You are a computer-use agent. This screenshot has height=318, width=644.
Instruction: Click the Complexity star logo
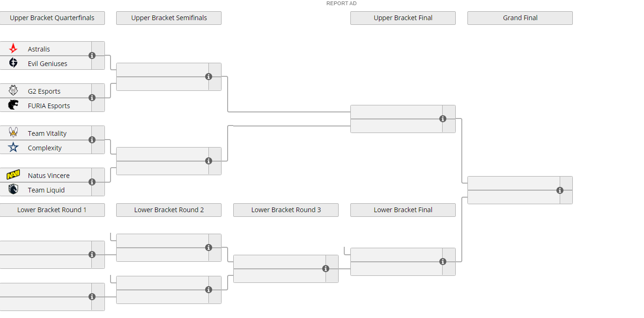click(x=14, y=148)
